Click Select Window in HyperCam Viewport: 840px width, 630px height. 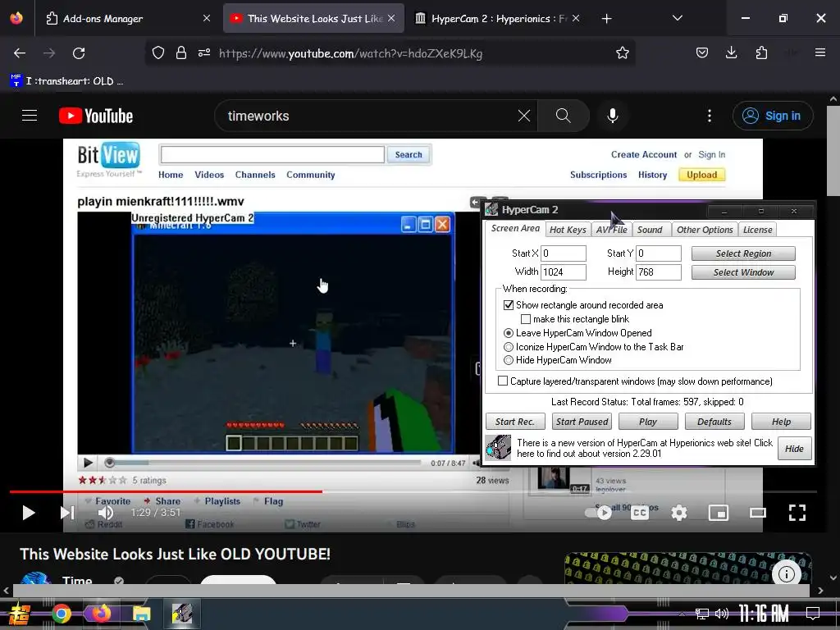click(x=743, y=272)
